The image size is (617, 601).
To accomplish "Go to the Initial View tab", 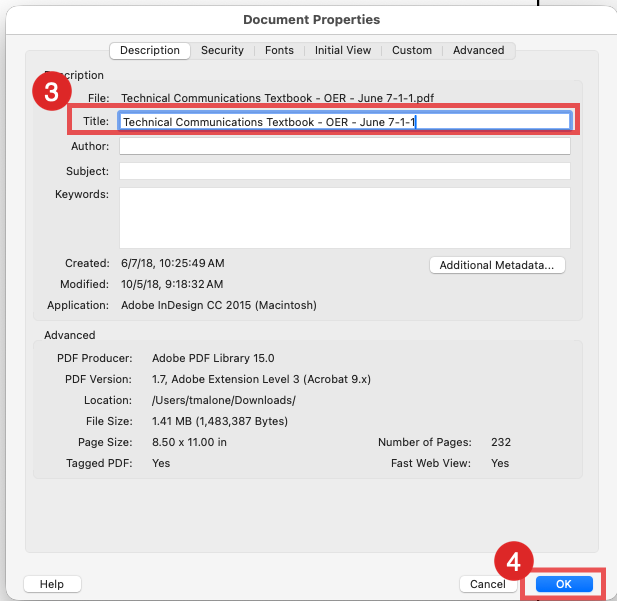I will coord(343,50).
